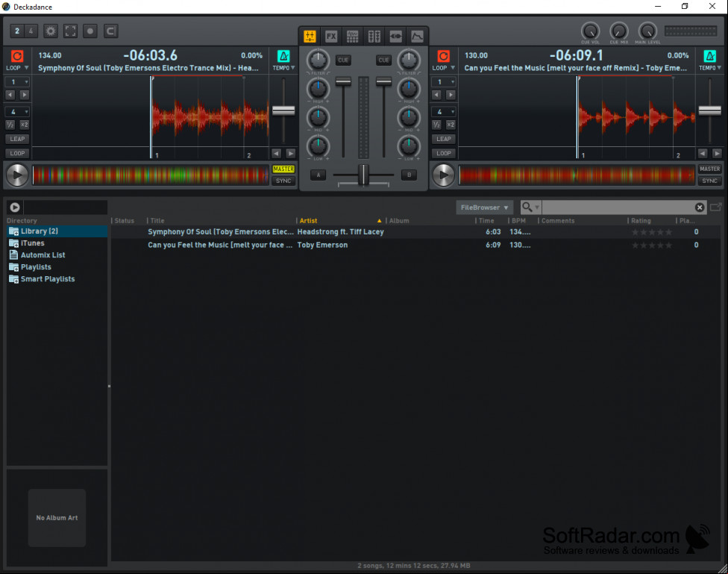Viewport: 728px width, 574px height.
Task: Toggle fullscreen mode icon in top toolbar
Action: pos(71,31)
